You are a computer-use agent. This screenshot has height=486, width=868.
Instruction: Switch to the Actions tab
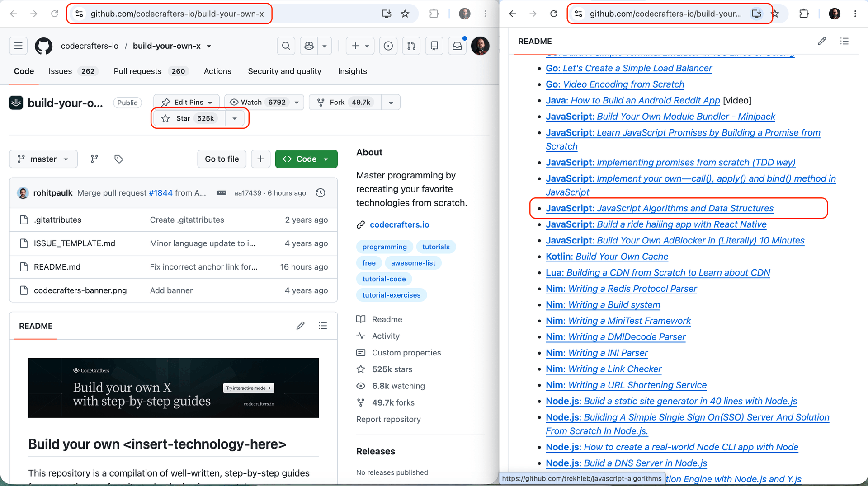click(217, 71)
